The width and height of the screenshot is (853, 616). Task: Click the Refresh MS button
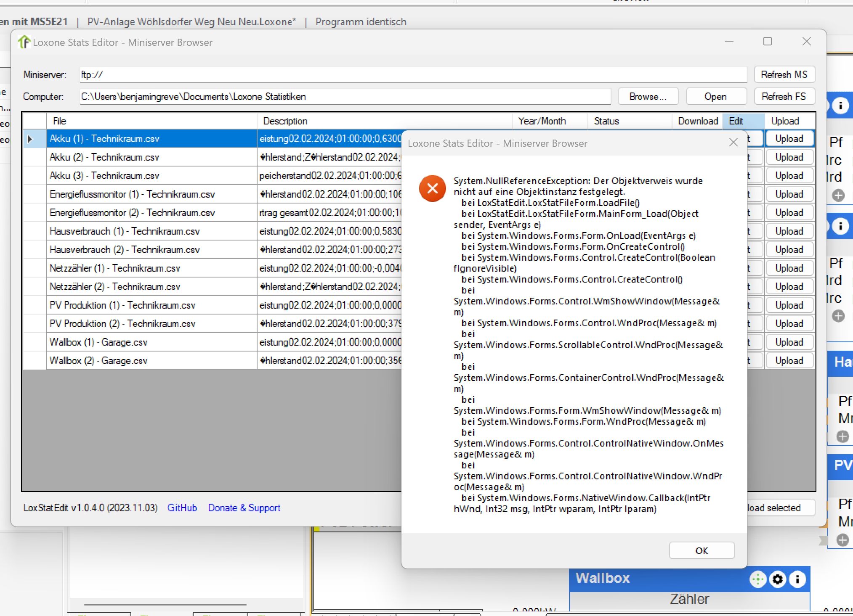pyautogui.click(x=784, y=75)
